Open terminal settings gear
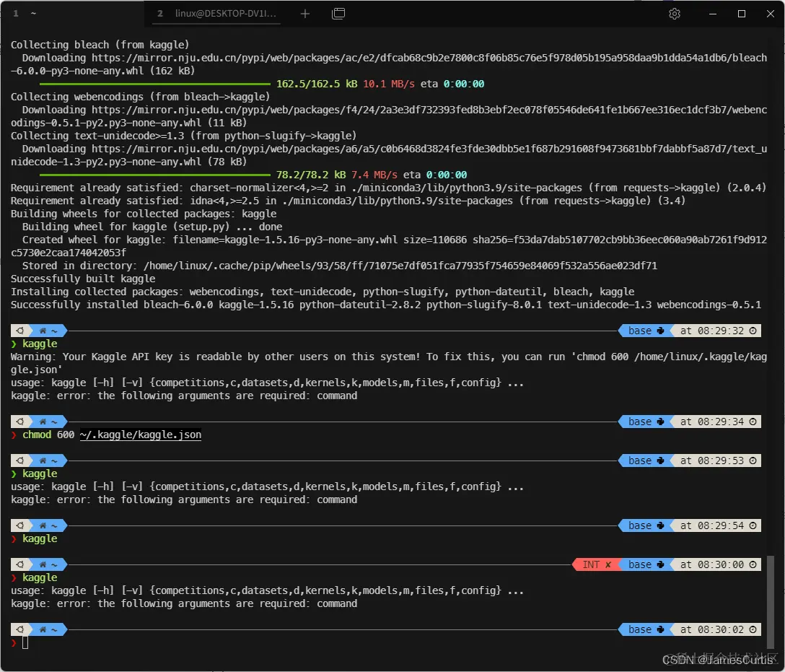785x672 pixels. 675,14
